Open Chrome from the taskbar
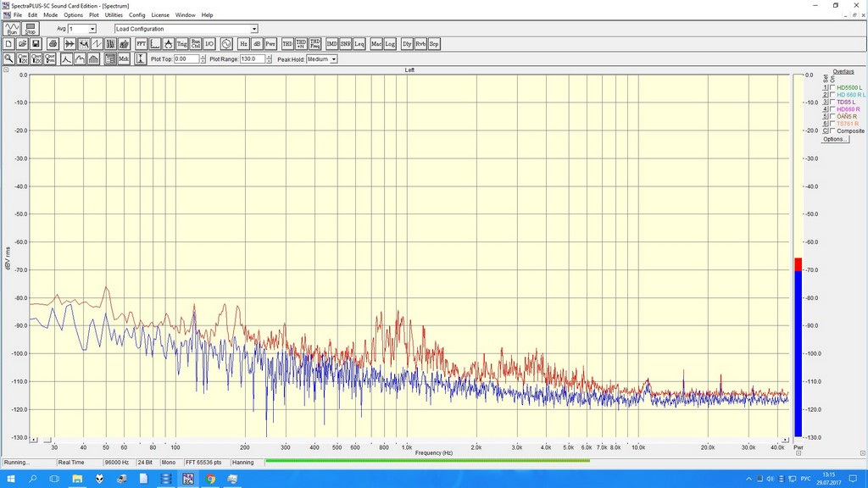 click(x=210, y=480)
